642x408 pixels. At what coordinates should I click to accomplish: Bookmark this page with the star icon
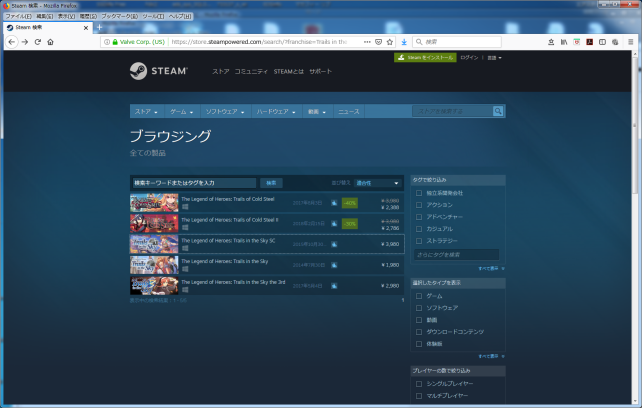(x=390, y=42)
